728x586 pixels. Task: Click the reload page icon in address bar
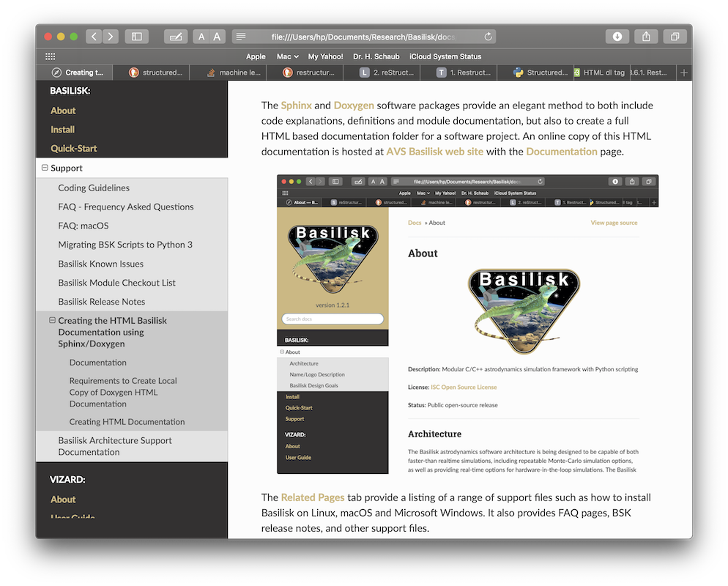489,37
